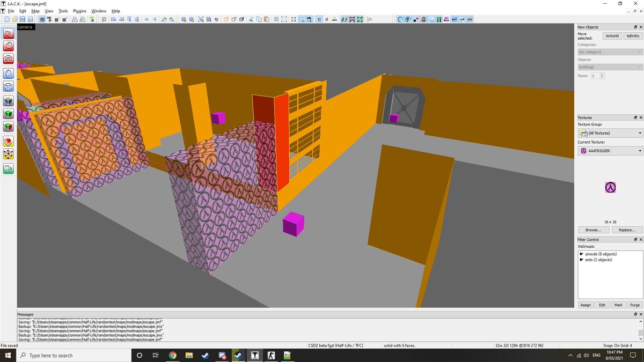Click the AAATRIGGER texture preview thumbnail
Screen dimensions: 644x362
(x=610, y=187)
